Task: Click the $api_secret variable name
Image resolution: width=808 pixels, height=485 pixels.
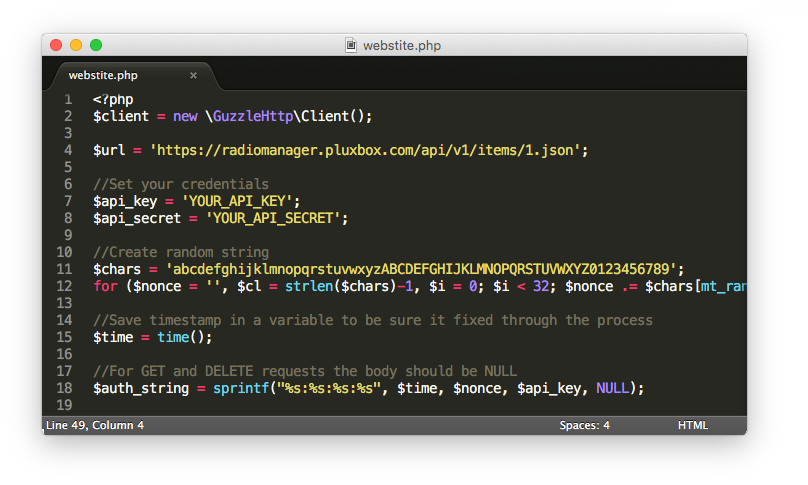Action: click(137, 218)
